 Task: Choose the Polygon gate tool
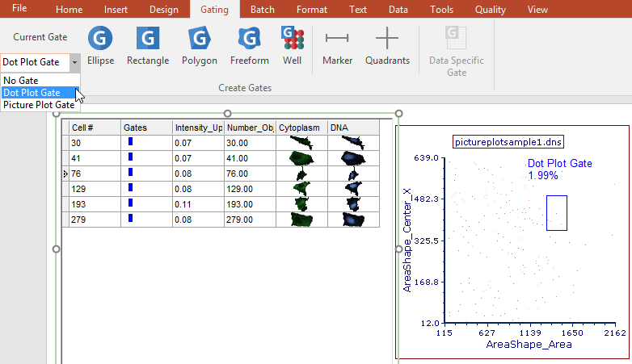pos(199,45)
